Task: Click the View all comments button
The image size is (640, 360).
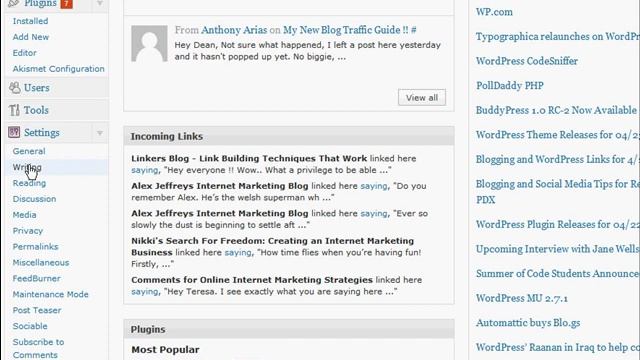Action: click(422, 98)
